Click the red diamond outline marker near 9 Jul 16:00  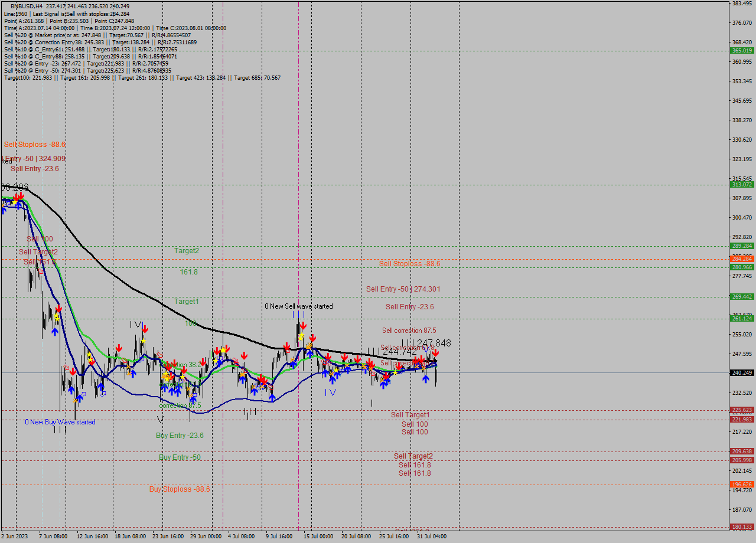coord(288,351)
